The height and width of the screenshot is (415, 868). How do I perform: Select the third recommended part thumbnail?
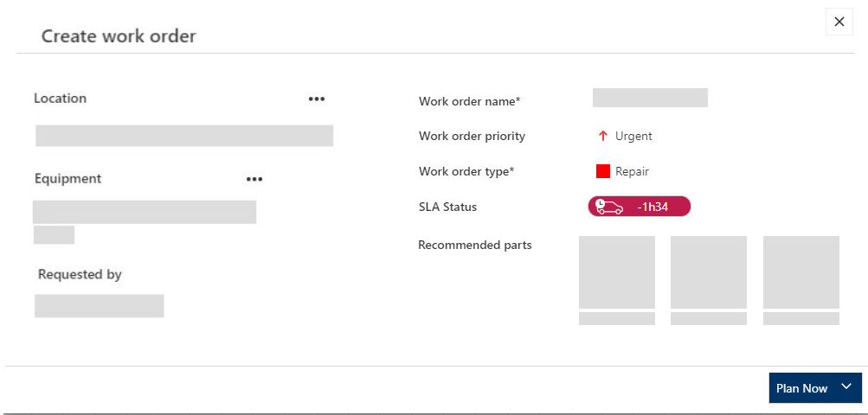point(801,272)
